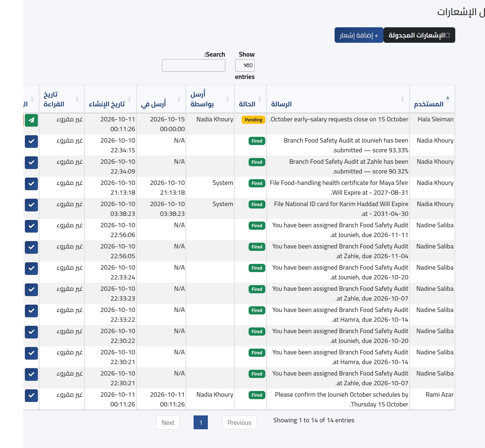The image size is (485, 448).
Task: Sort table by المستخدم column
Action: tap(432, 99)
